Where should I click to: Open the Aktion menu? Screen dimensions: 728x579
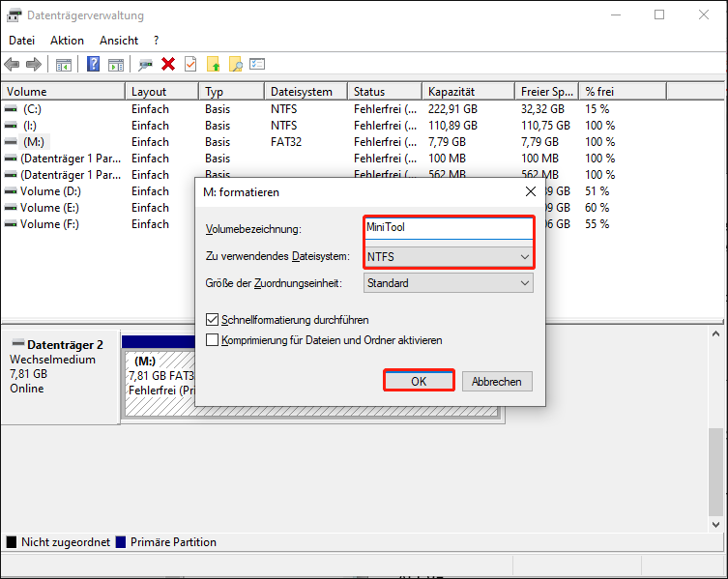pos(67,41)
